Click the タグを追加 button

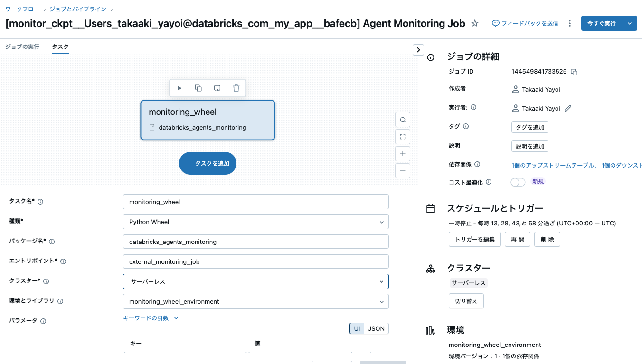530,127
